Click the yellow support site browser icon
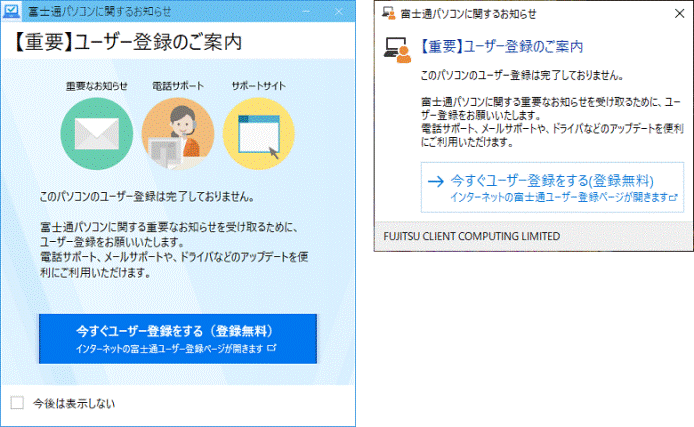This screenshot has width=694, height=427. 258,132
